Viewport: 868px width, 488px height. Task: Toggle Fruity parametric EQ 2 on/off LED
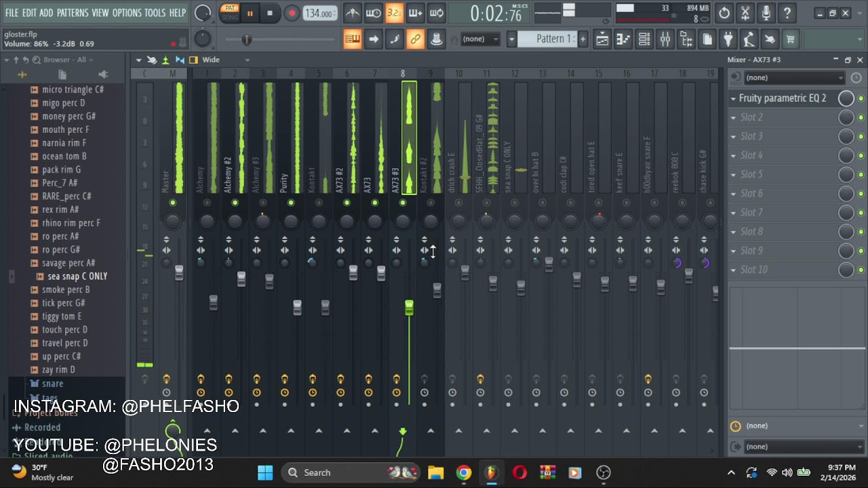tap(861, 98)
